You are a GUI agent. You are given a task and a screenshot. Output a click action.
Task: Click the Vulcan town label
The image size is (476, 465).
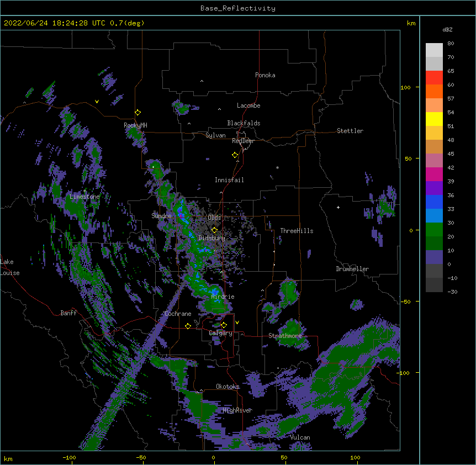300,437
